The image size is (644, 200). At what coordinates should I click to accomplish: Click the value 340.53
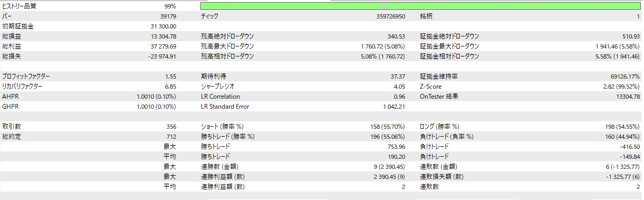click(x=396, y=36)
